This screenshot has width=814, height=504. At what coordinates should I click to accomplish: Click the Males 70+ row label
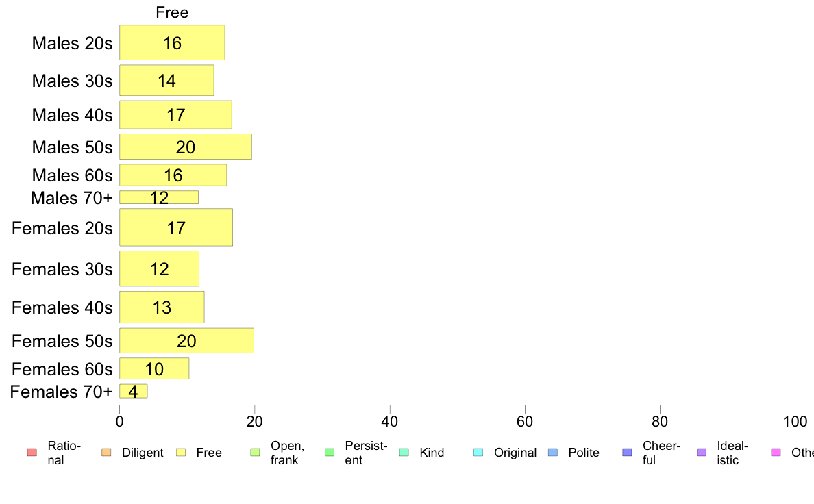(72, 198)
